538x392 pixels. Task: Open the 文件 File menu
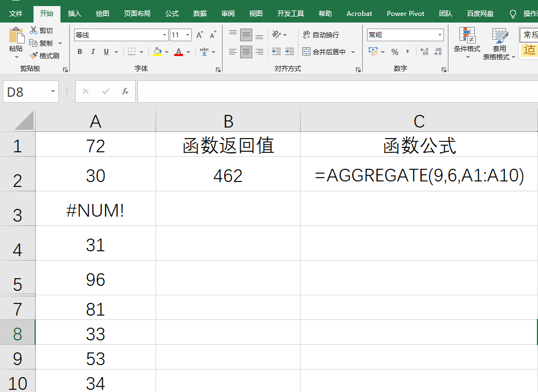click(16, 14)
